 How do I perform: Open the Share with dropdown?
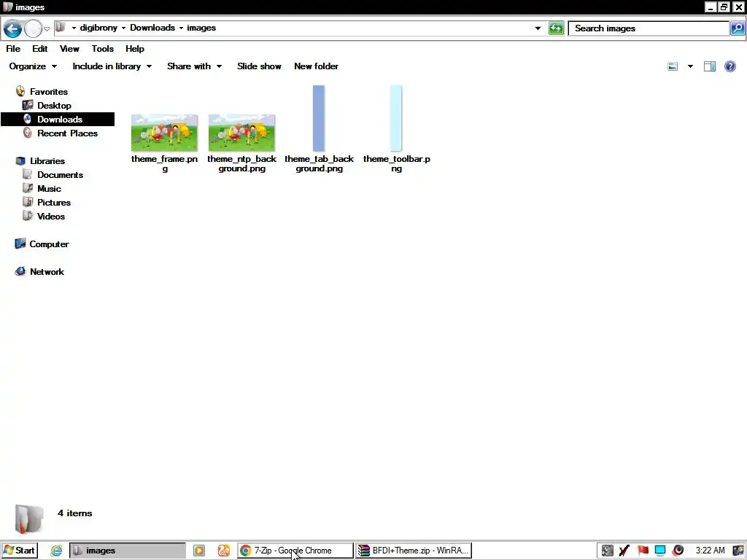click(194, 66)
